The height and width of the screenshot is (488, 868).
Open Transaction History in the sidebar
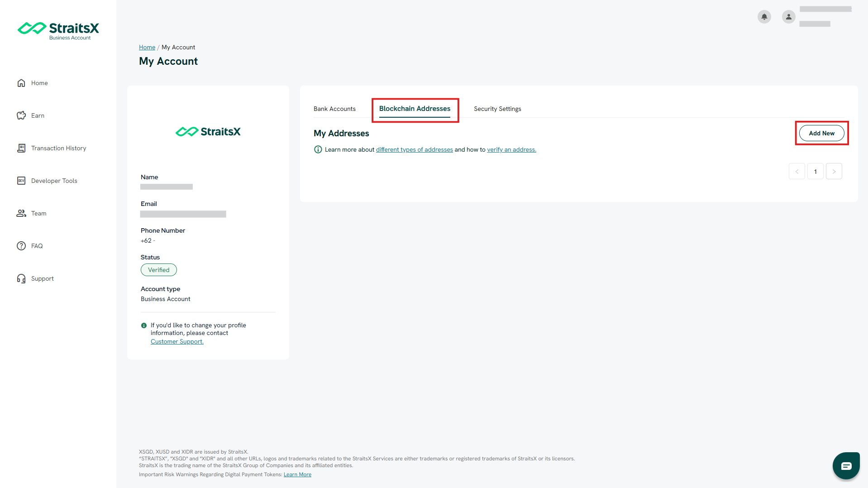(x=58, y=148)
